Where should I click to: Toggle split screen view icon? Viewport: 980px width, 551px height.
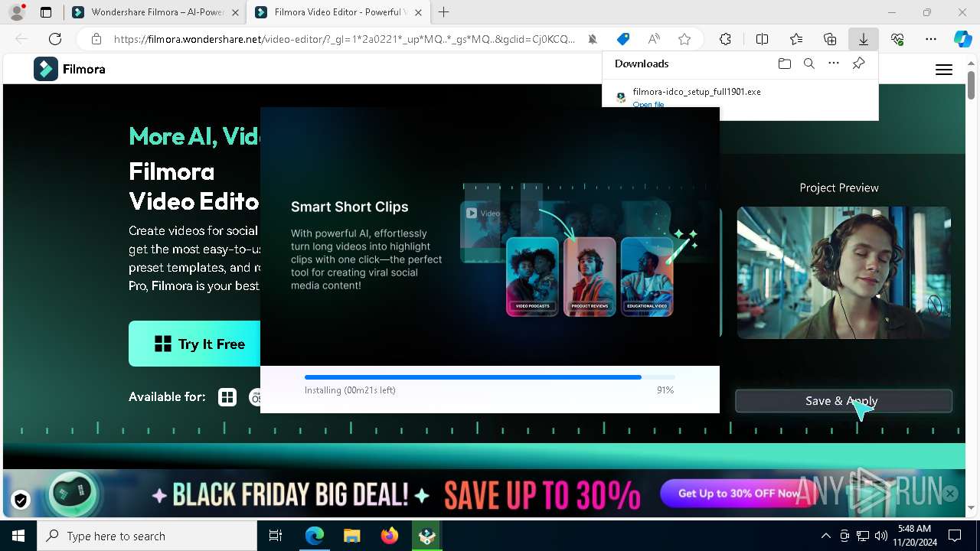coord(762,39)
